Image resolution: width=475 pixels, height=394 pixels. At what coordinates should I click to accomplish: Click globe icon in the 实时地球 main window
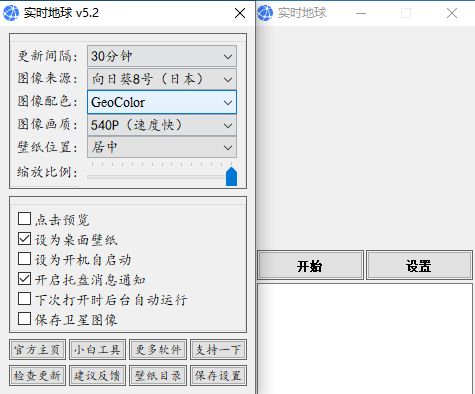pyautogui.click(x=265, y=13)
